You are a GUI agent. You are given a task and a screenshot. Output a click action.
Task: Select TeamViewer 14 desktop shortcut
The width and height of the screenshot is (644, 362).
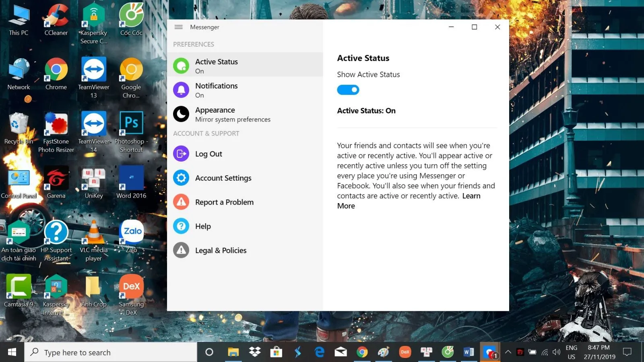click(x=94, y=133)
